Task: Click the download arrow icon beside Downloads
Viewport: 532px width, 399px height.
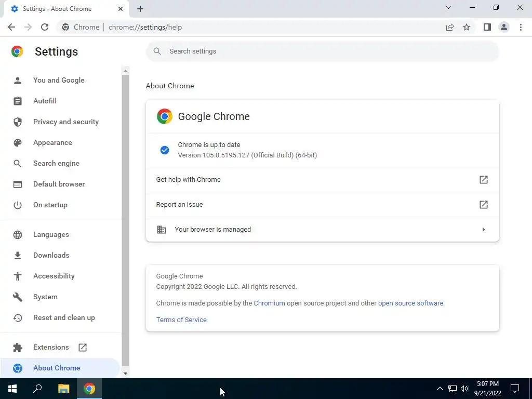Action: 18,255
